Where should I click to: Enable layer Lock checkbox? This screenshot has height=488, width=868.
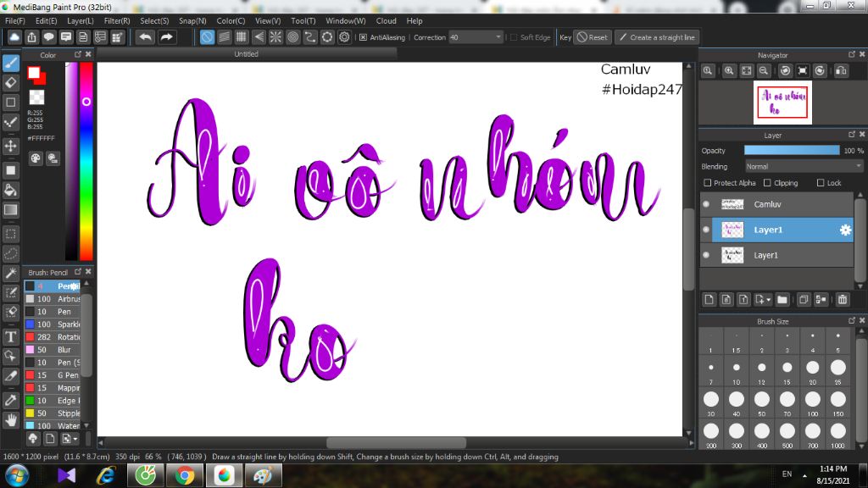tap(821, 183)
